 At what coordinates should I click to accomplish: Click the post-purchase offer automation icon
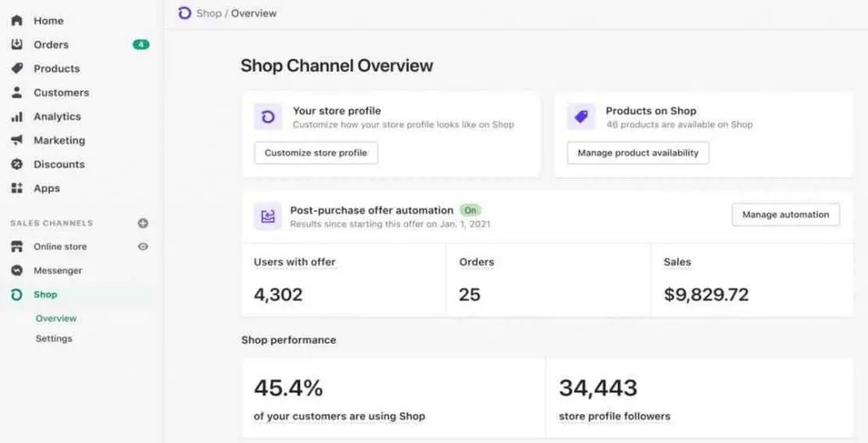coord(268,216)
